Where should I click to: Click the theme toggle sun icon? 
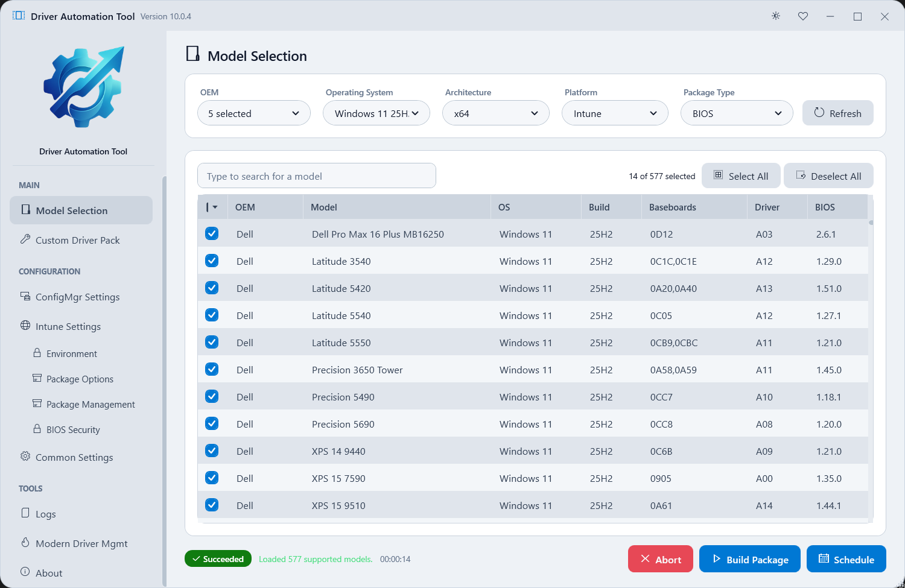(776, 16)
